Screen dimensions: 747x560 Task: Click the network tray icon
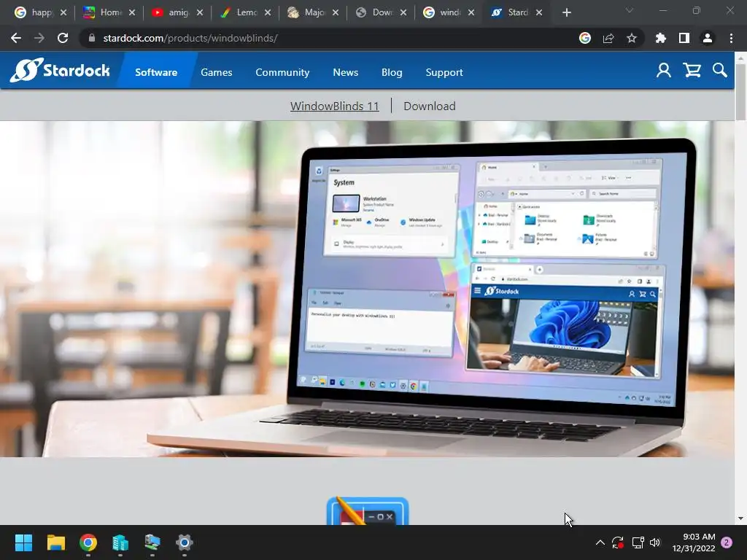pos(638,542)
